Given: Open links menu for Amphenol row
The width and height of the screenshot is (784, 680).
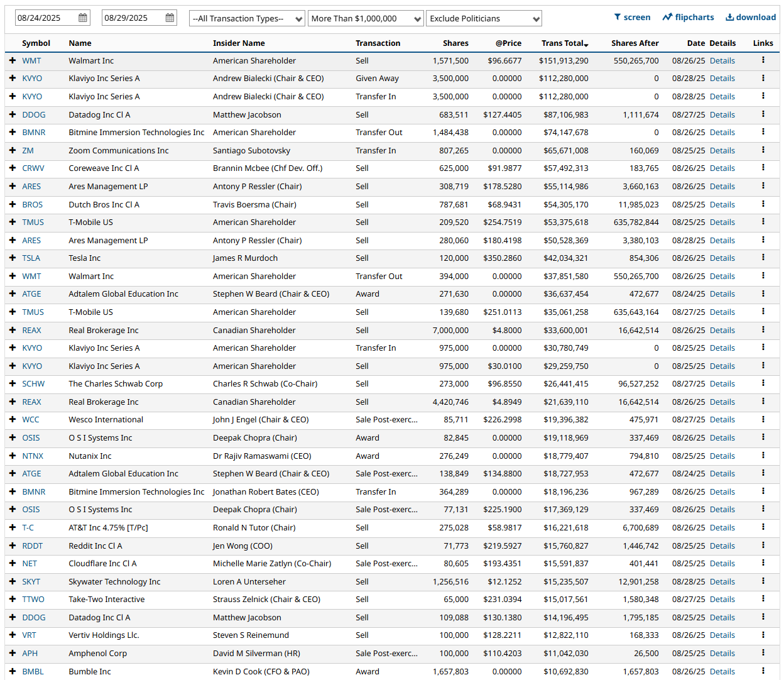Looking at the screenshot, I should [763, 653].
